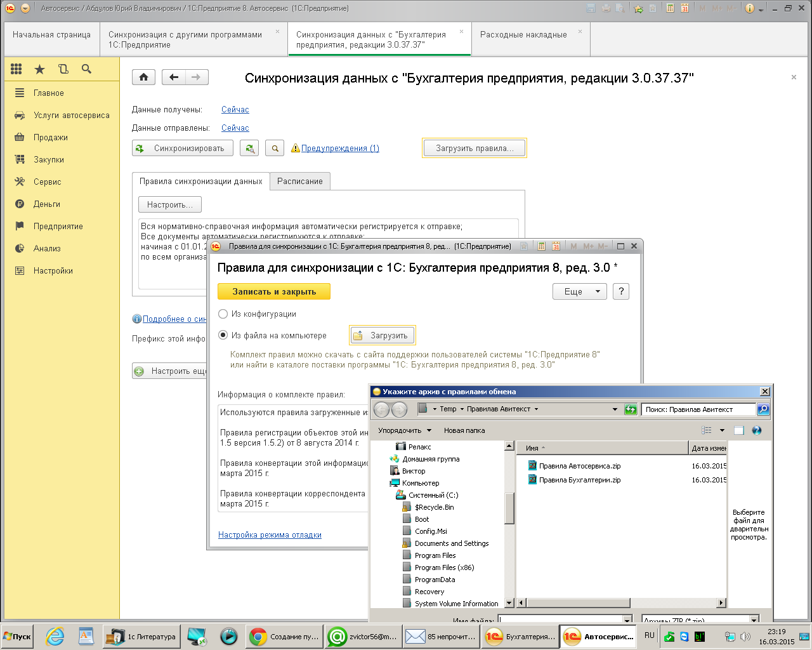Open the calendar icon in title bar
812x650 pixels.
click(685, 8)
